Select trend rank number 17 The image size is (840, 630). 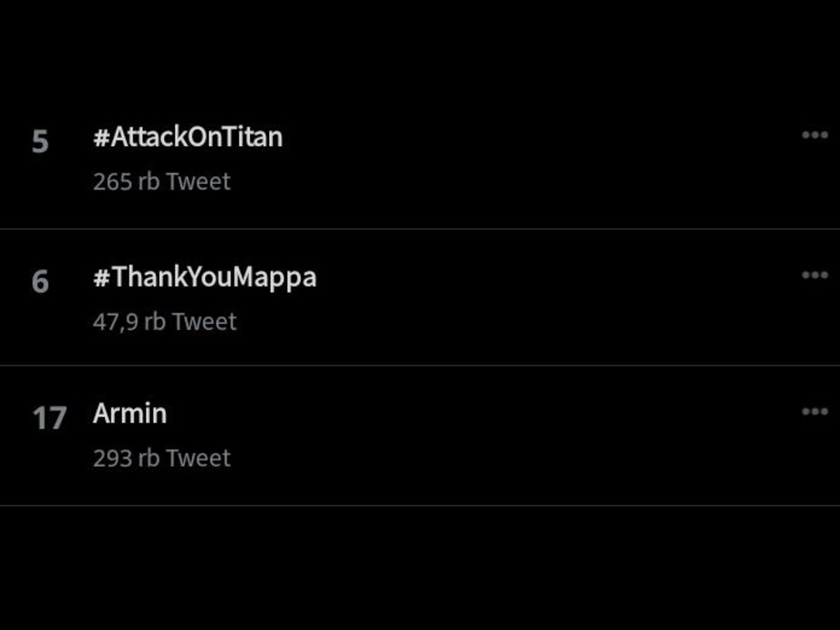click(49, 418)
